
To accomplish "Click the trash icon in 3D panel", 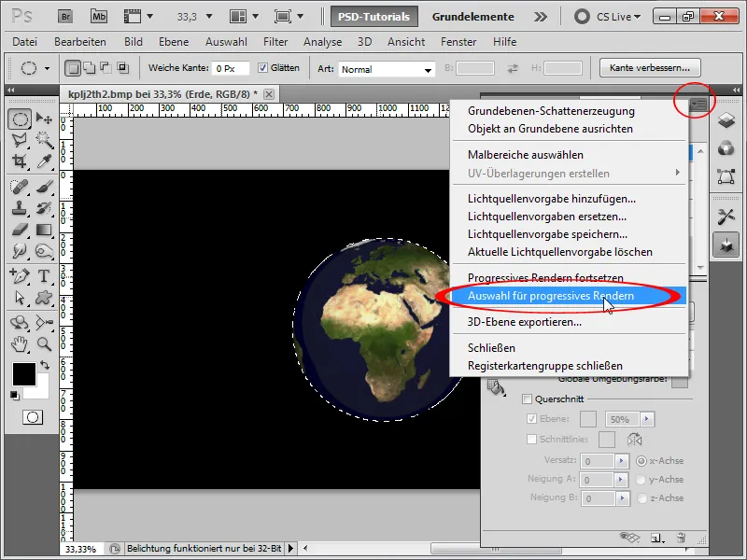I will point(681,537).
